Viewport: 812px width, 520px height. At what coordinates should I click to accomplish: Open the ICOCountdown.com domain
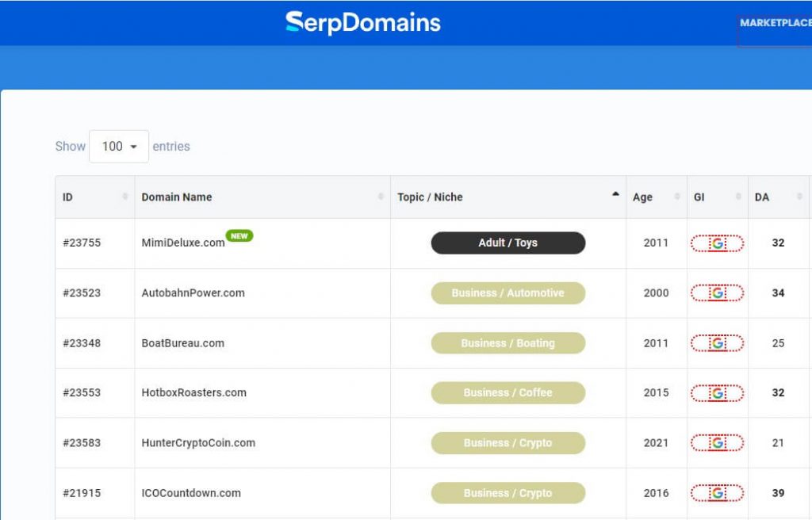pos(191,493)
